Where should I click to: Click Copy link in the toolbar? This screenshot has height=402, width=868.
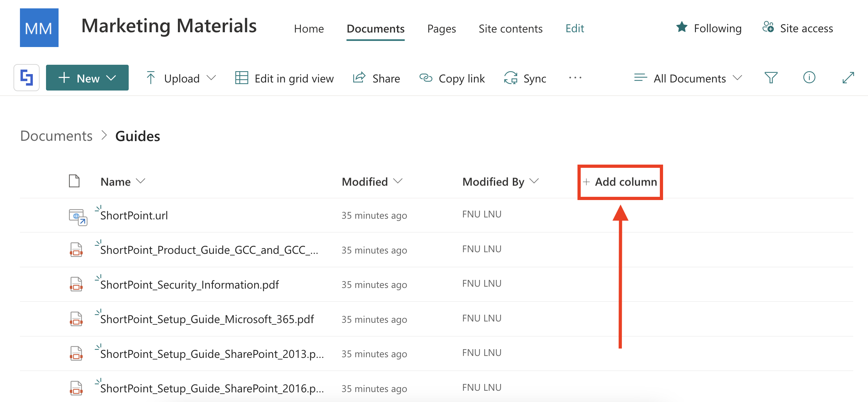click(x=452, y=78)
